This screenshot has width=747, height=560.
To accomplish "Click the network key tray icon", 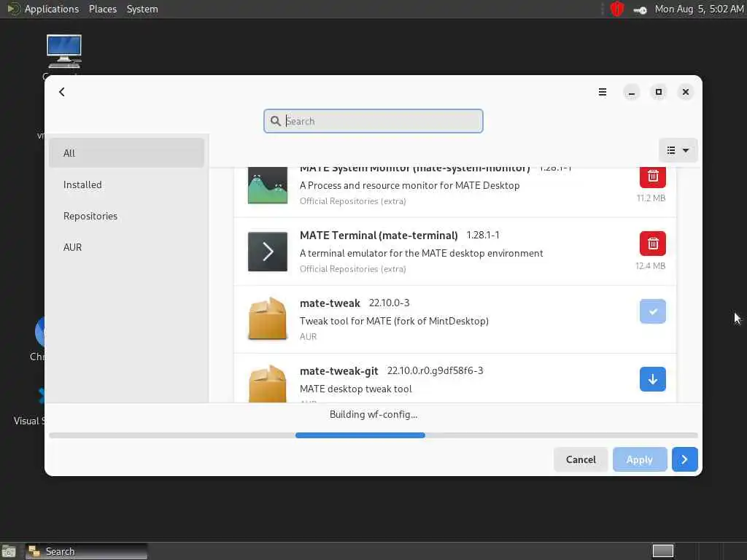I will tap(640, 10).
